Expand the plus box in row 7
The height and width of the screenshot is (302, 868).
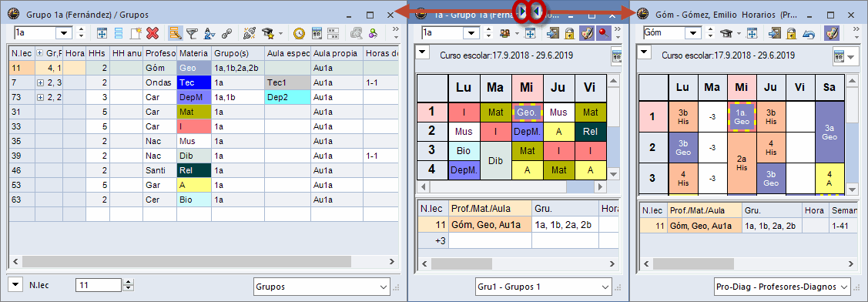(40, 82)
